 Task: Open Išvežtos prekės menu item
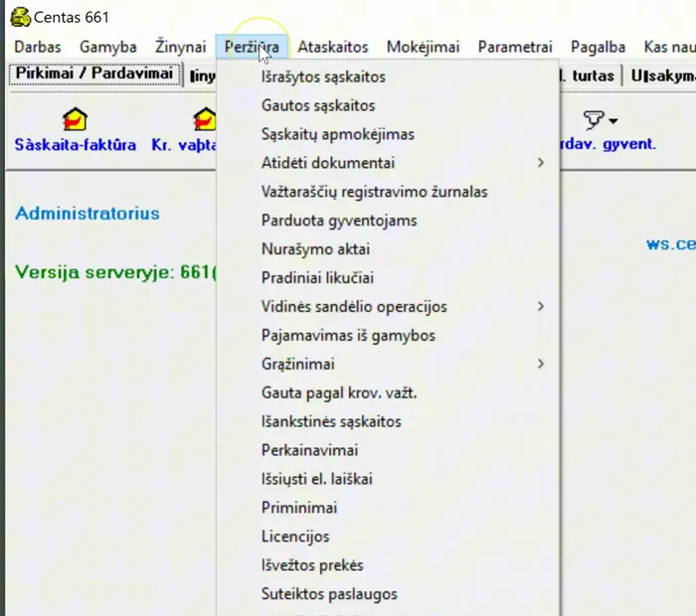coord(388,565)
